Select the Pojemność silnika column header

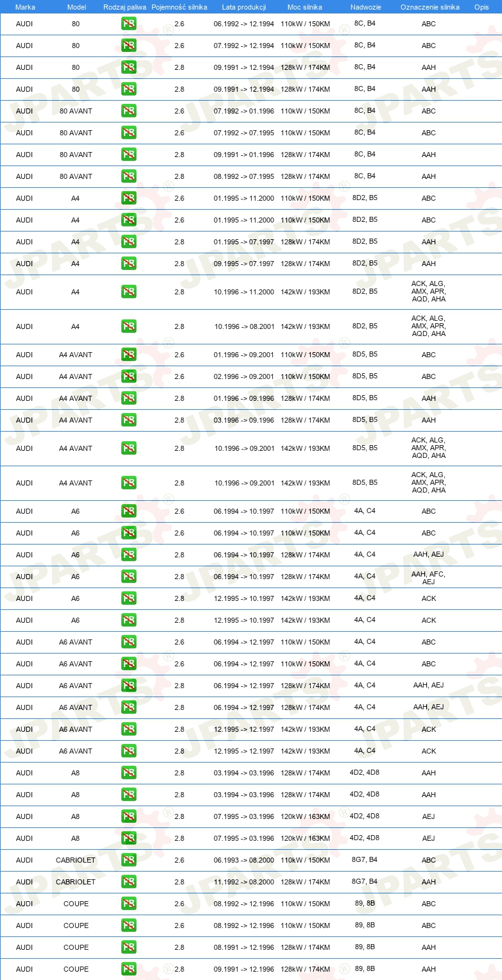[x=179, y=7]
